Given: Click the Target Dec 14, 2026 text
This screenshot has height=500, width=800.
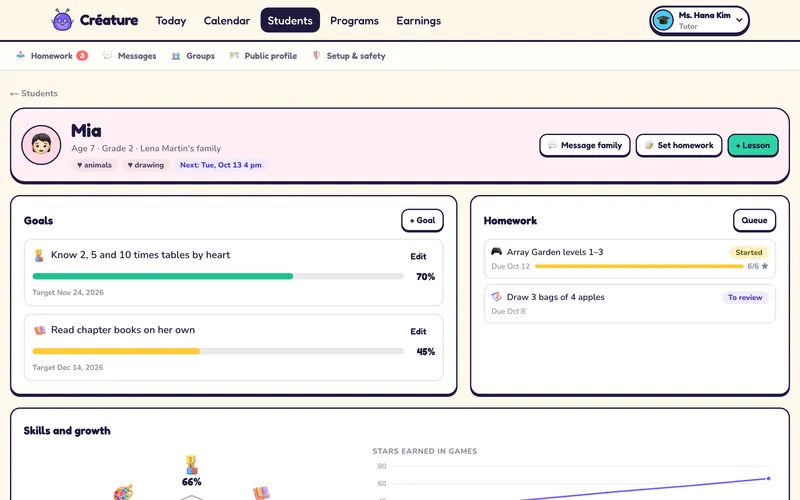Looking at the screenshot, I should pyautogui.click(x=68, y=367).
